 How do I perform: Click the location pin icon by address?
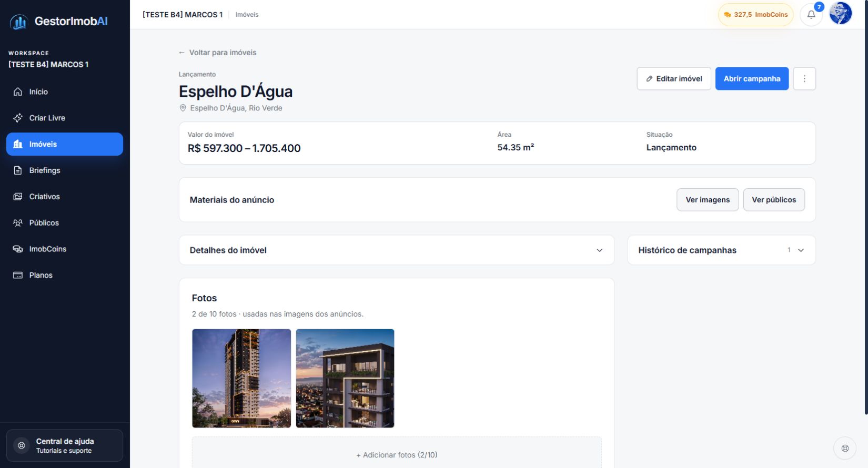183,108
